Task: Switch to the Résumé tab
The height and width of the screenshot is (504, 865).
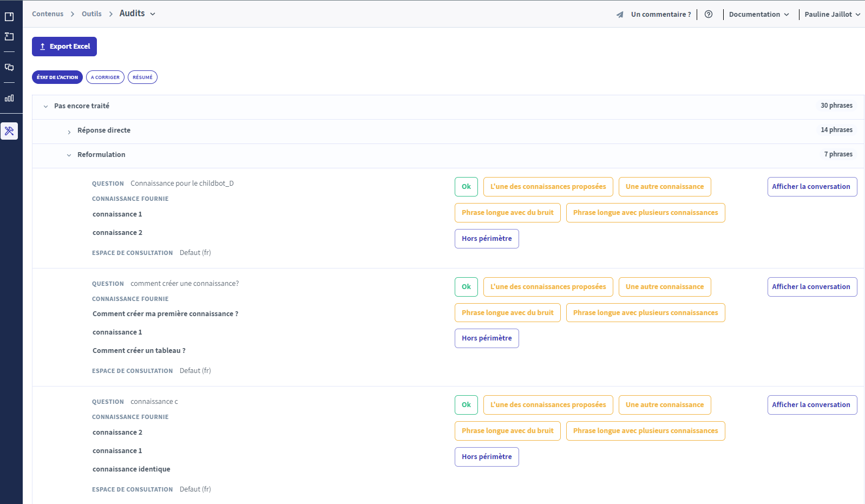Action: [142, 77]
